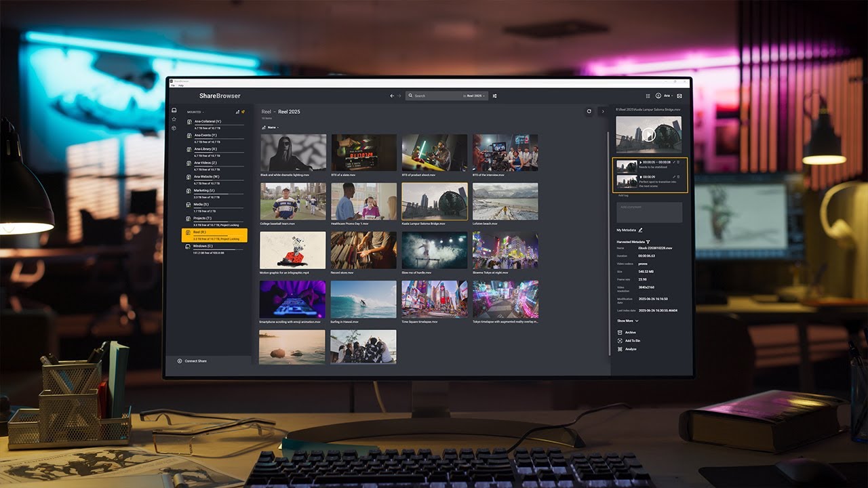Select the 'BTS of the interview.mov' thumbnail
Screen dimensions: 868x488
[505, 152]
